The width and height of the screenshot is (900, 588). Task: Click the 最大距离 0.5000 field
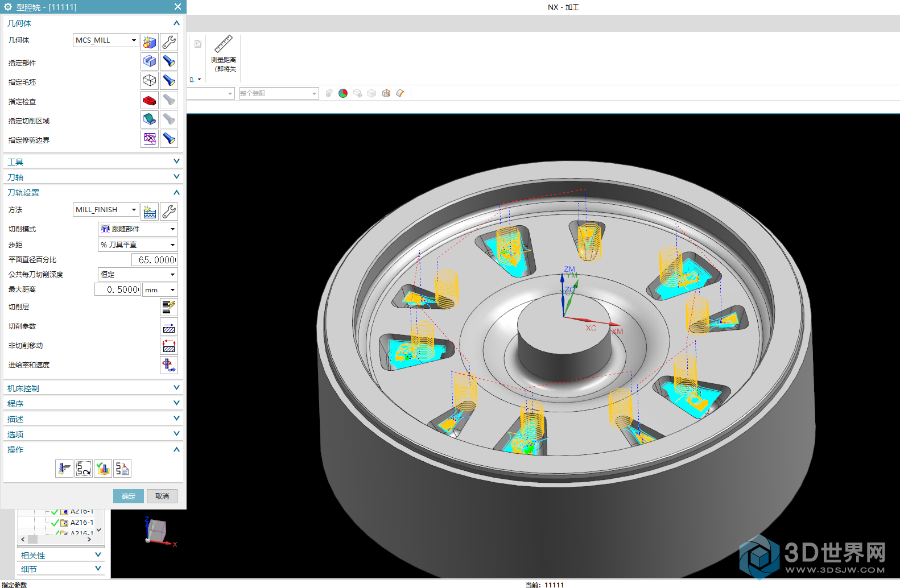point(118,290)
